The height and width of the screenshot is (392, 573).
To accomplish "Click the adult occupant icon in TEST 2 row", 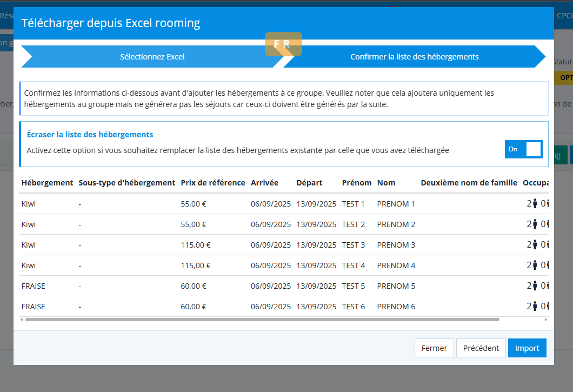I will pyautogui.click(x=535, y=224).
